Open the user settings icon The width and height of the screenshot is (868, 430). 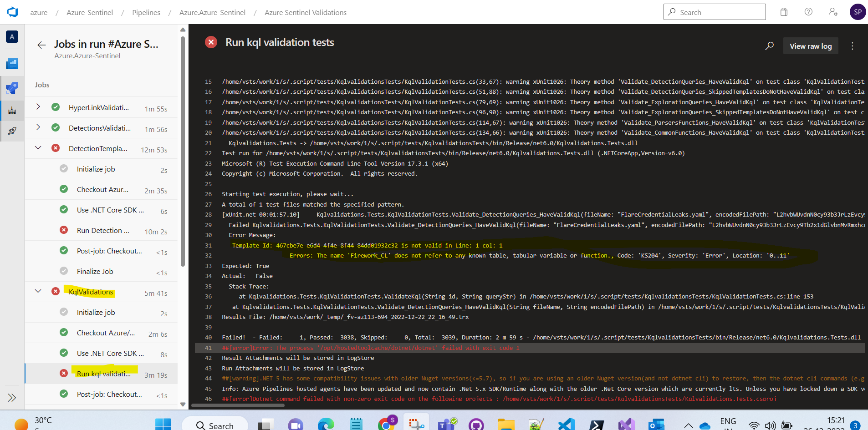click(x=833, y=12)
